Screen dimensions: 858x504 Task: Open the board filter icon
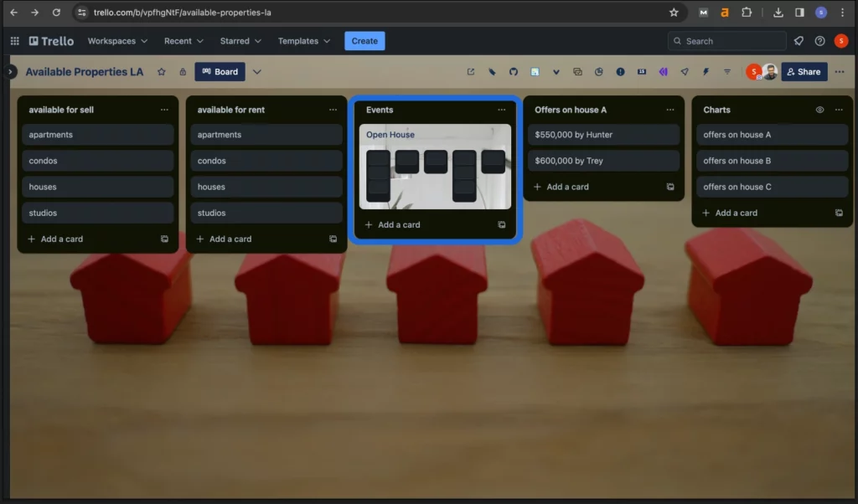point(727,72)
